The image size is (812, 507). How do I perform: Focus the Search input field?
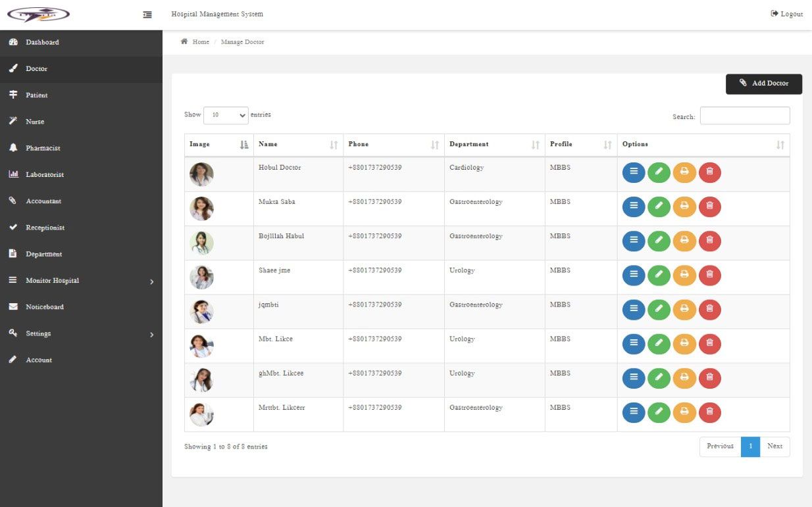[x=745, y=116]
